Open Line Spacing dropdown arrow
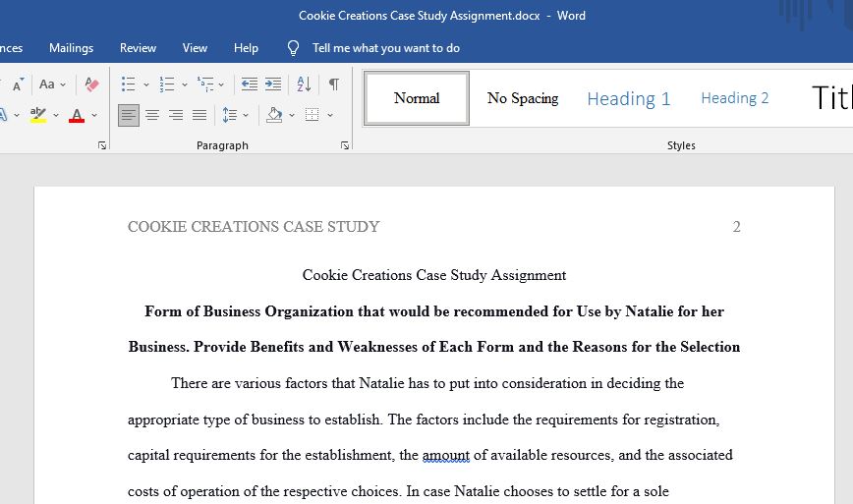The width and height of the screenshot is (853, 504). [246, 115]
